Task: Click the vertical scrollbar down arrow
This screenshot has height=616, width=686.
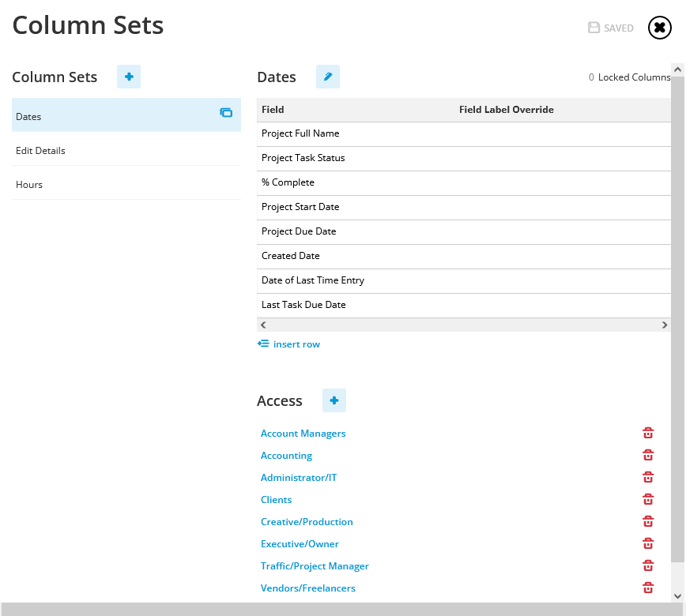Action: pos(677,596)
